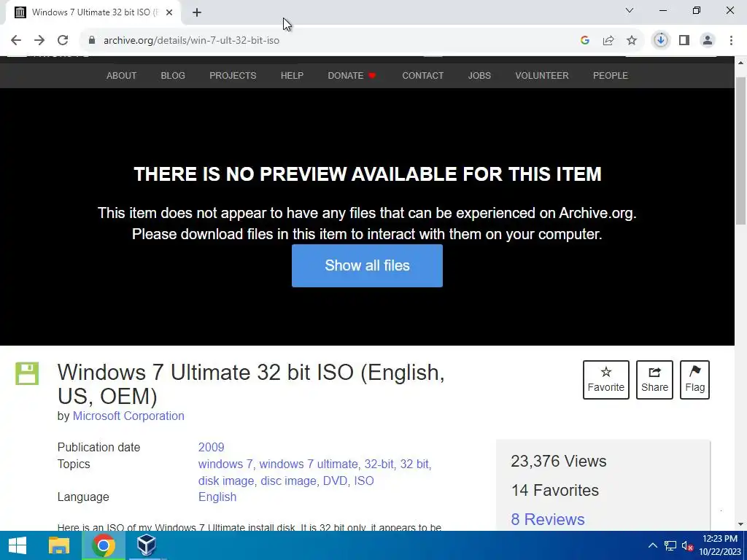Show hidden system tray icons
747x560 pixels.
click(653, 545)
